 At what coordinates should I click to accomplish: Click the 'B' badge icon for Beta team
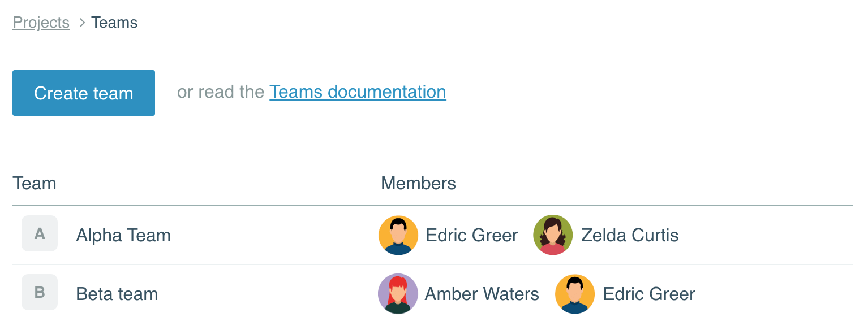40,292
